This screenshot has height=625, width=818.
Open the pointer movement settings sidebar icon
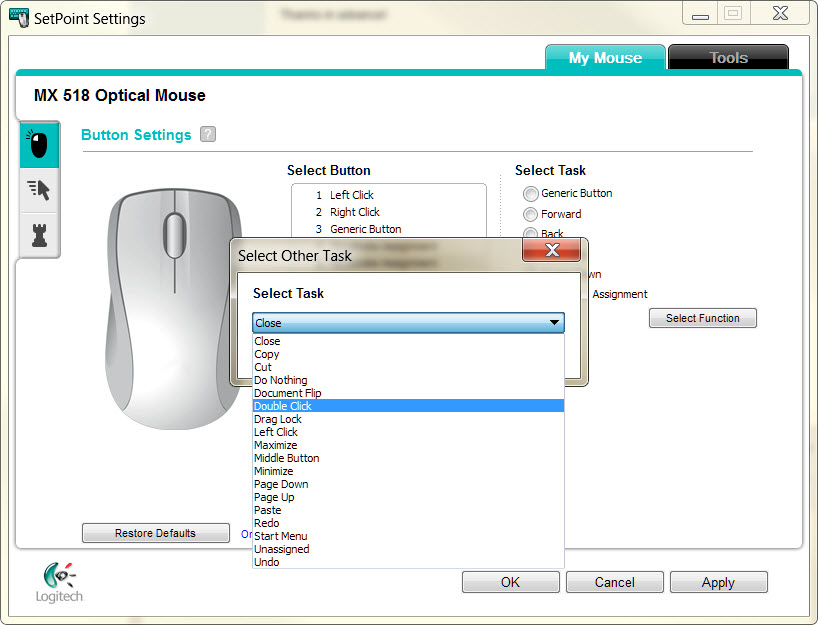(x=39, y=190)
